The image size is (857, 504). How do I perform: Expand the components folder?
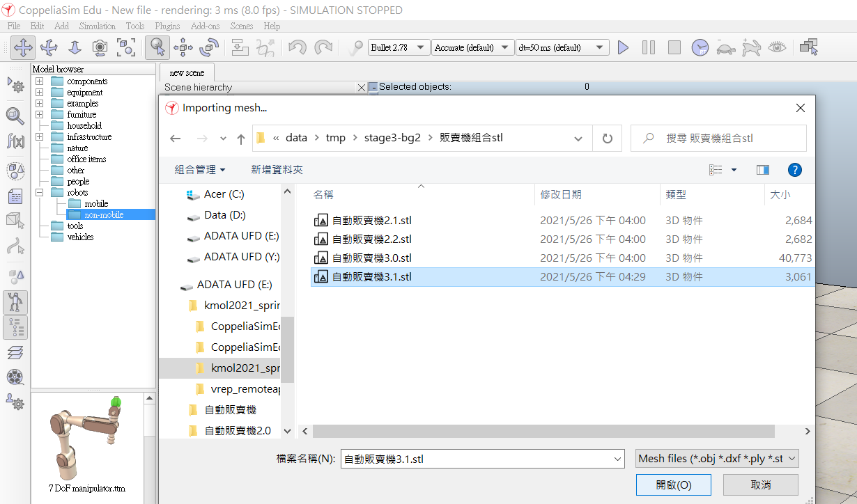[x=39, y=81]
